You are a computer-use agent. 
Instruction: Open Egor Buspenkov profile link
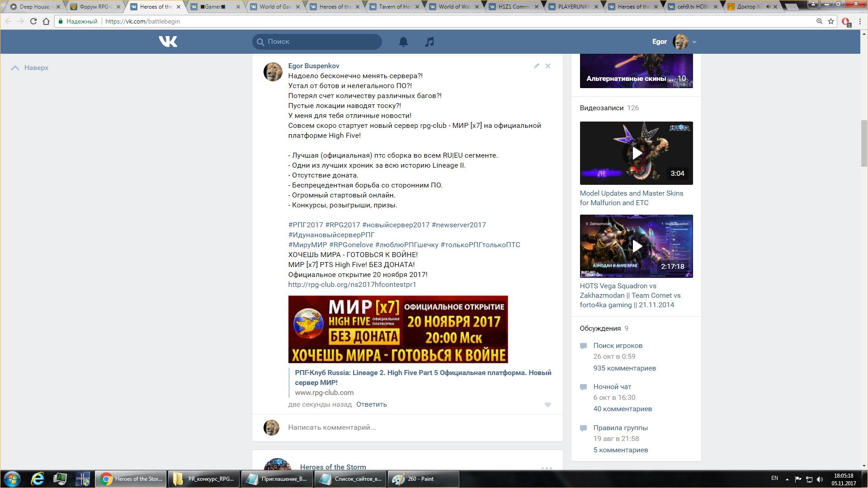(x=314, y=66)
